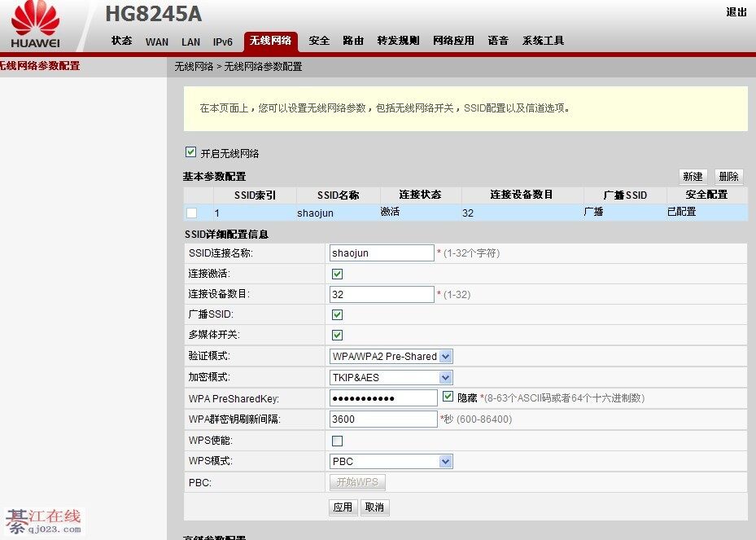The height and width of the screenshot is (540, 756).
Task: Open the 状态 tab
Action: pos(121,41)
